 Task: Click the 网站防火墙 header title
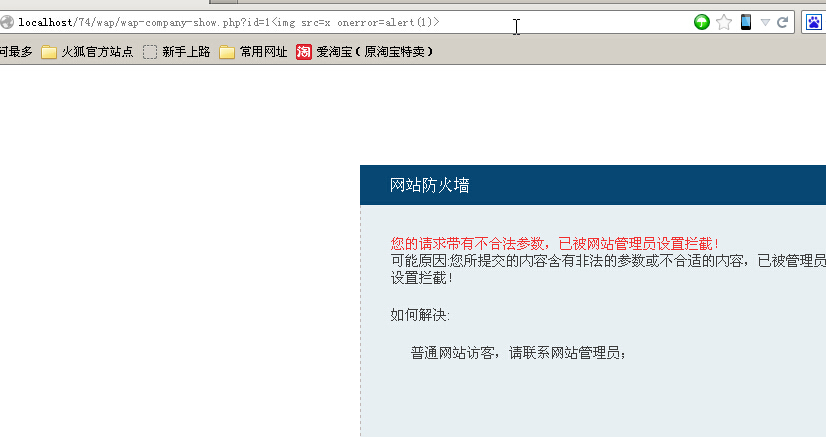(429, 185)
